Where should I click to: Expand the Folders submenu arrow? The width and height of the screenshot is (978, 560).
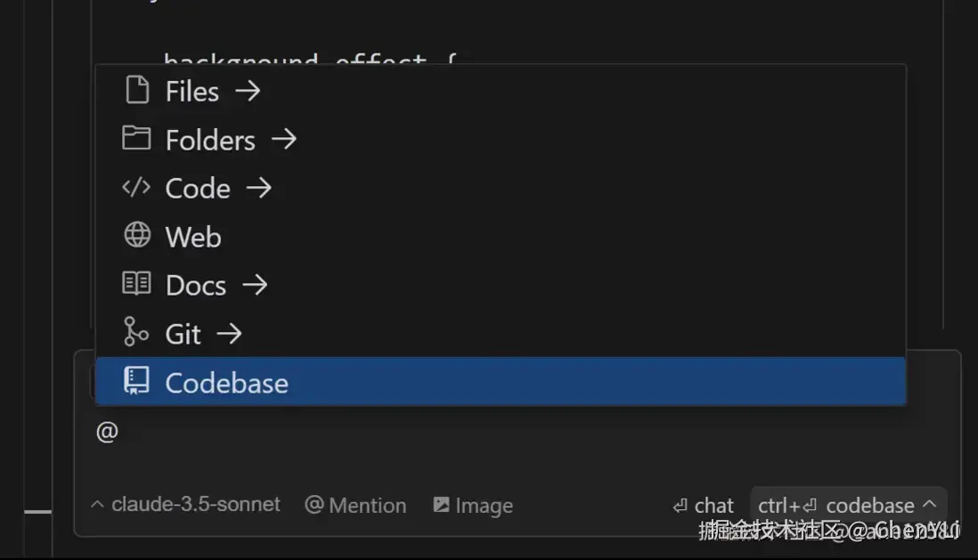(283, 140)
